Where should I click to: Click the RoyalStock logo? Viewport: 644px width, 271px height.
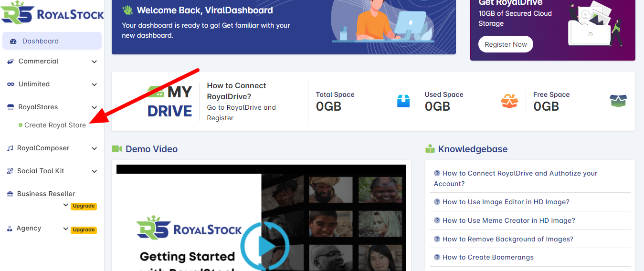tap(52, 12)
